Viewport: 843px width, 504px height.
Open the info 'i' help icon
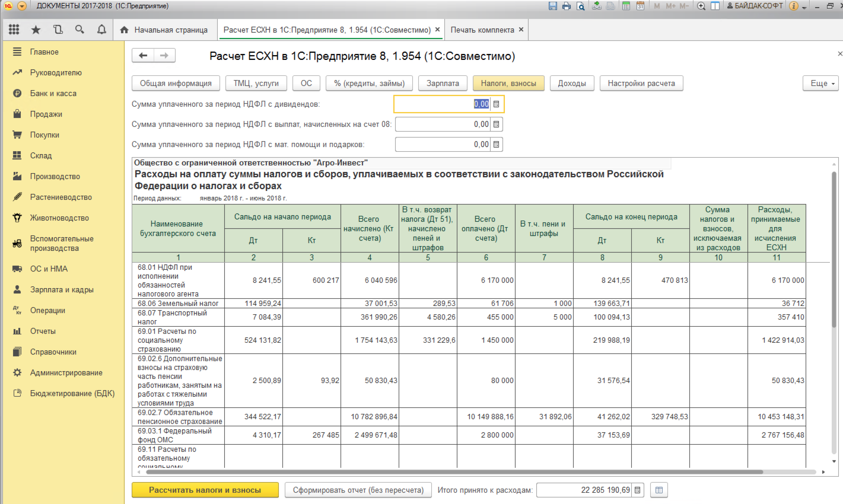[x=794, y=6]
